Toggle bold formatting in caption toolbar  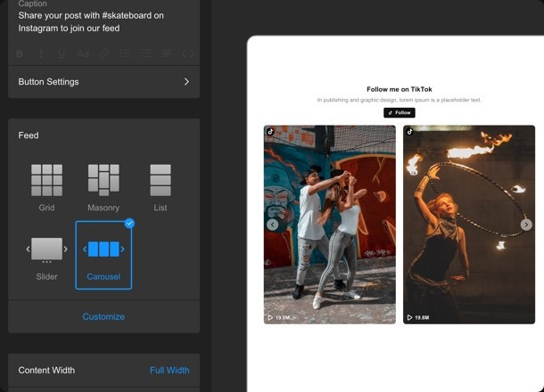21,54
